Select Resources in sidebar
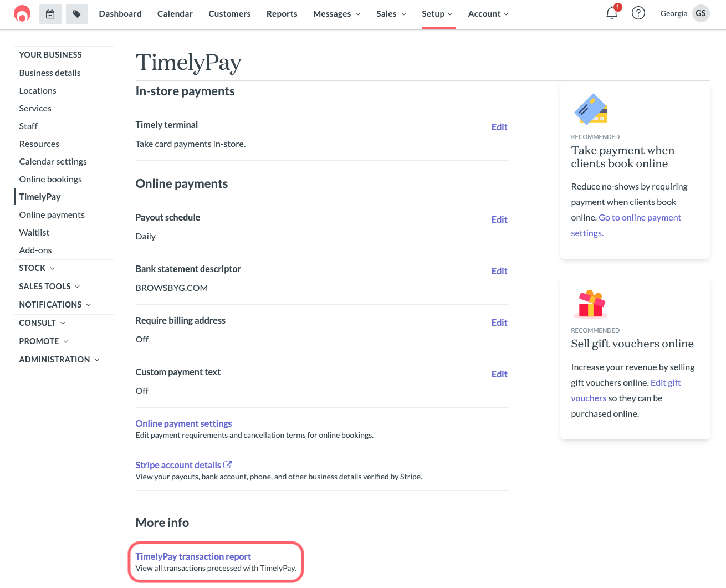Viewport: 726px width, 588px height. coord(39,144)
